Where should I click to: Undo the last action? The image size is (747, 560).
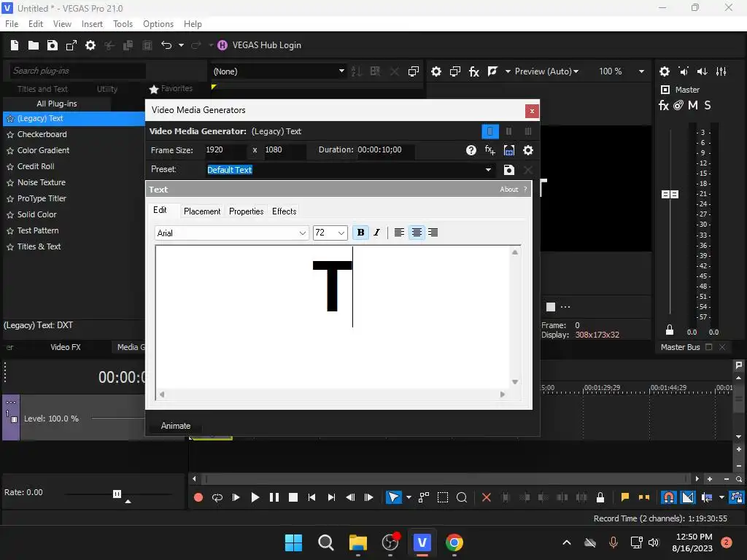[166, 45]
